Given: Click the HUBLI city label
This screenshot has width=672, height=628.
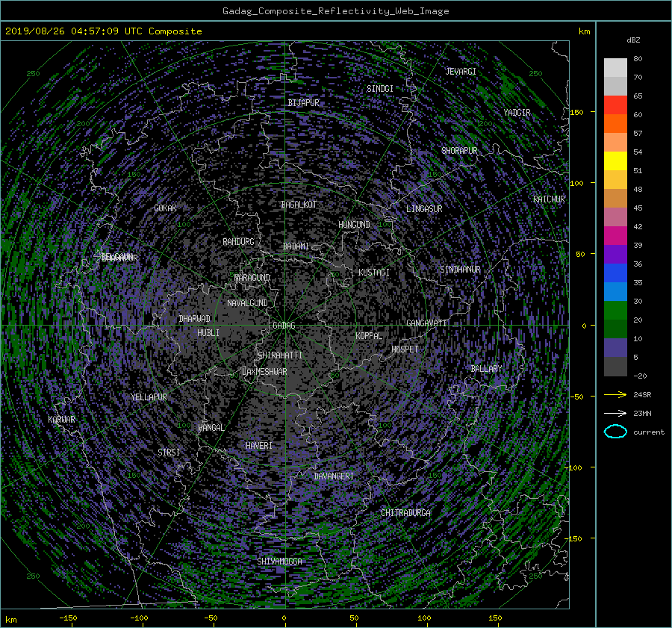Looking at the screenshot, I should click(x=208, y=333).
